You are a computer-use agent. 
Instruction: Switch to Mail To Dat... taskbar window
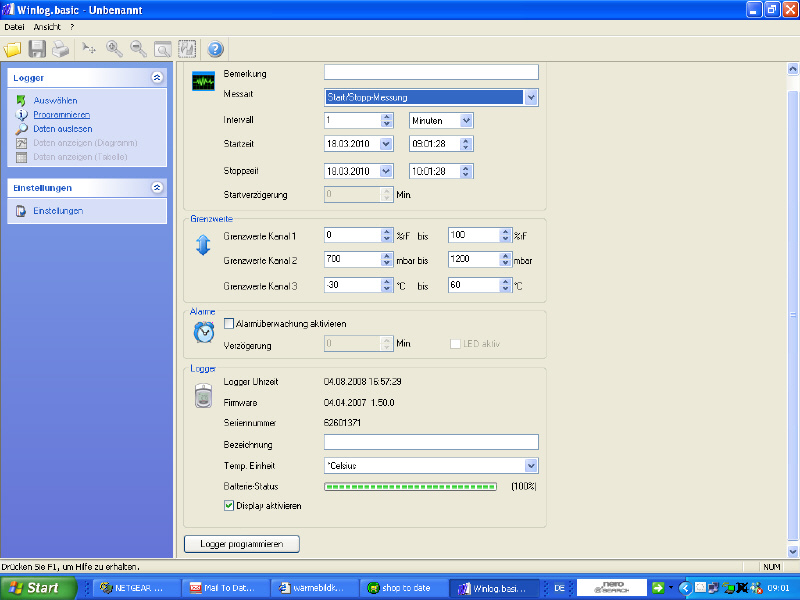224,588
